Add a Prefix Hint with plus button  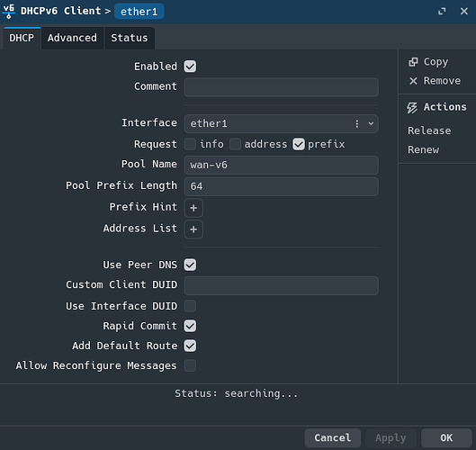click(193, 208)
